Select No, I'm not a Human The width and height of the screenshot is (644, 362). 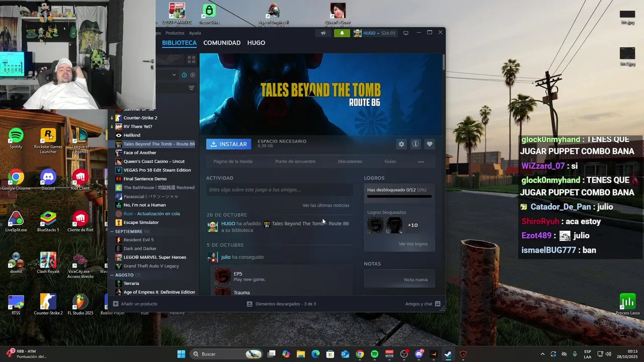click(x=144, y=205)
